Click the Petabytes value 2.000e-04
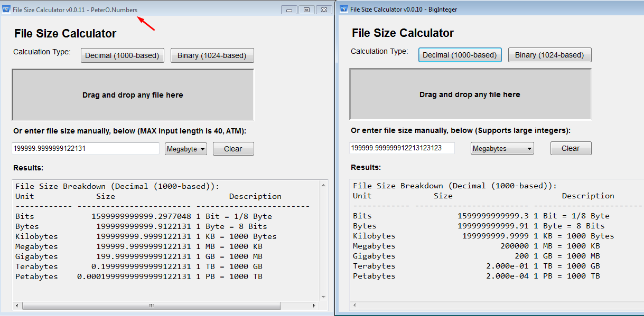Screen dimensions: 644x316 point(507,276)
